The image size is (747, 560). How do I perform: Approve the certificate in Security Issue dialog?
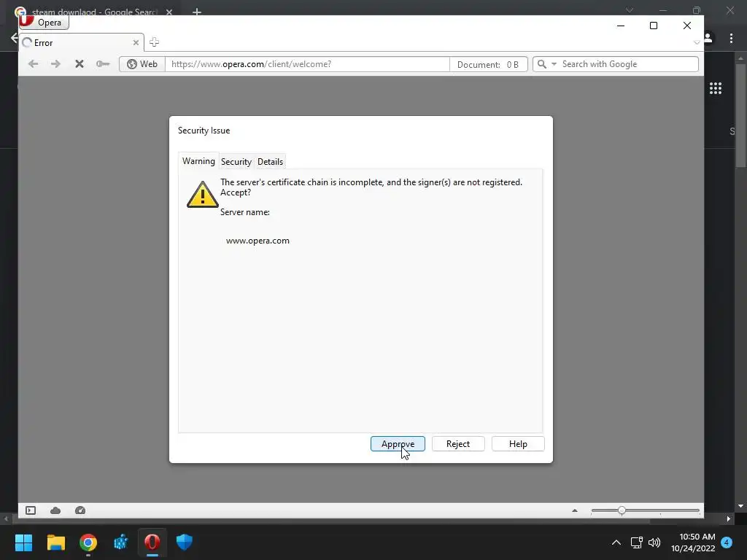(398, 444)
